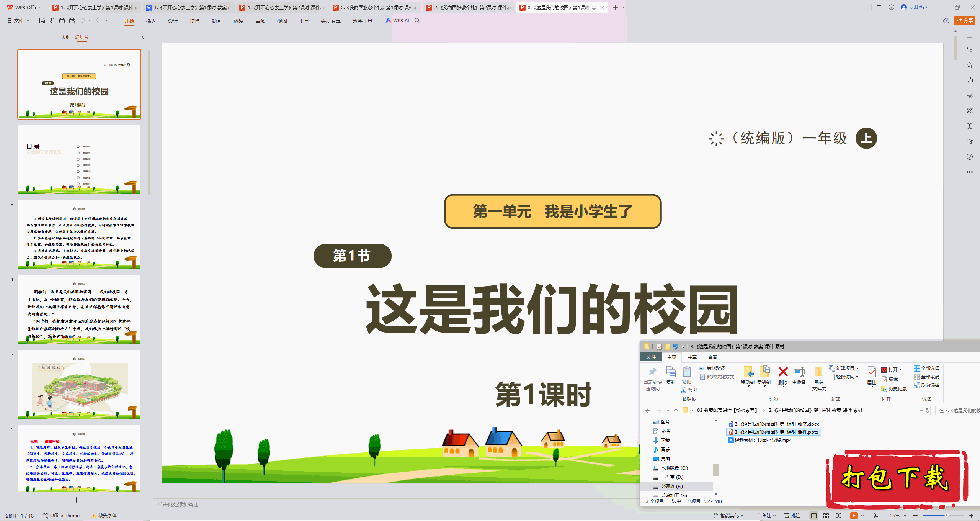Click Explorer refresh button beside address bar
This screenshot has height=521, width=980.
pyautogui.click(x=928, y=411)
